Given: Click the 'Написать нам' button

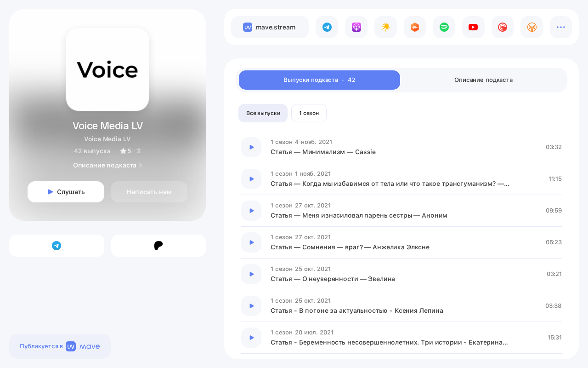Looking at the screenshot, I should [x=149, y=192].
